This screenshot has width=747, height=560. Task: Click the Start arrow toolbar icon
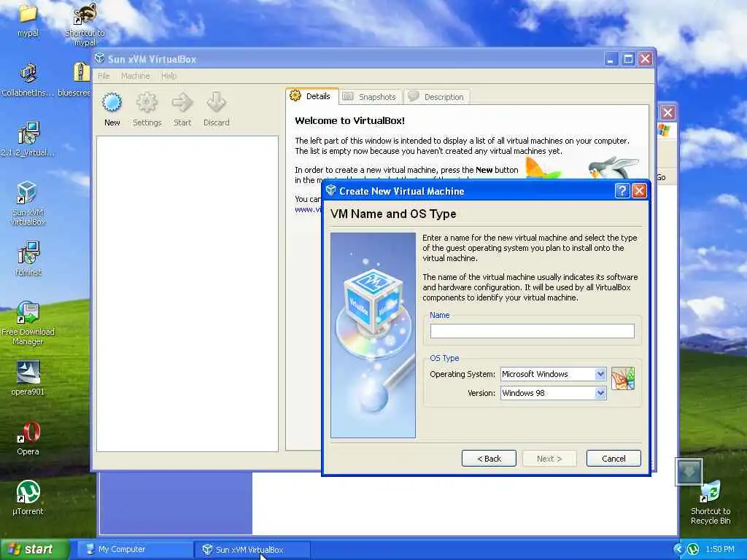tap(182, 102)
